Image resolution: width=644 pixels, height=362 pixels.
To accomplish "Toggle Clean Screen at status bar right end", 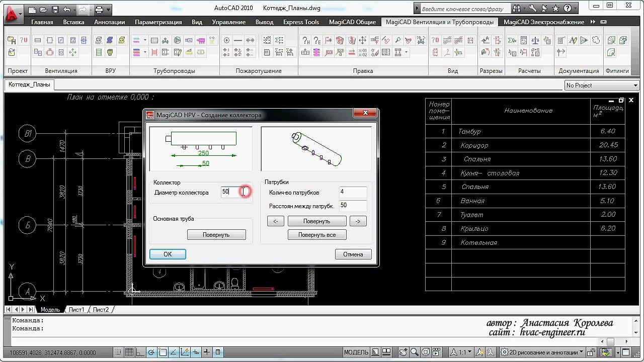I will [x=626, y=352].
